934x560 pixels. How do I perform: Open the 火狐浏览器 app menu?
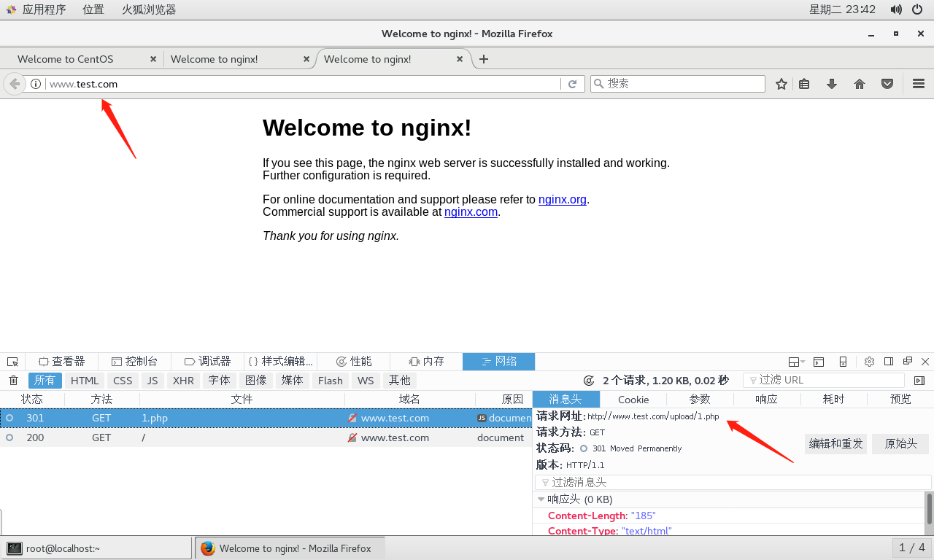149,9
